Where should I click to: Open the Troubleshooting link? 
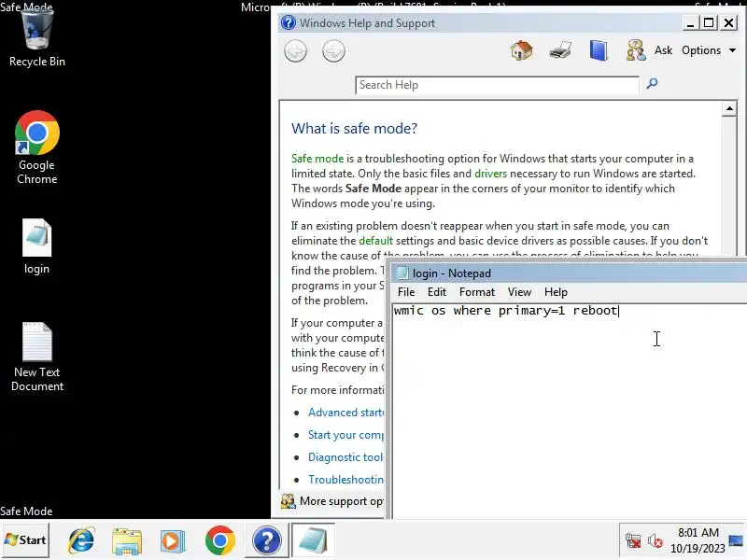[345, 480]
